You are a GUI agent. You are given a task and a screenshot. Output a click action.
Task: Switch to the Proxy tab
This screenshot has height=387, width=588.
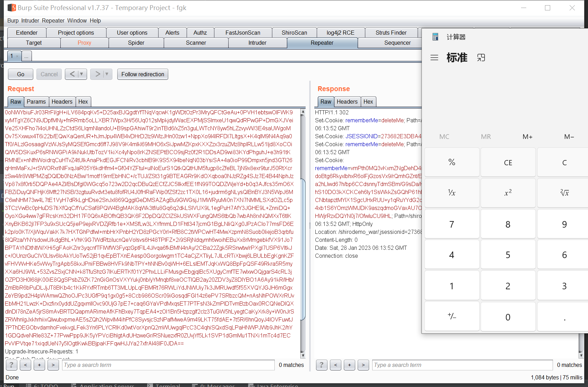(x=84, y=43)
